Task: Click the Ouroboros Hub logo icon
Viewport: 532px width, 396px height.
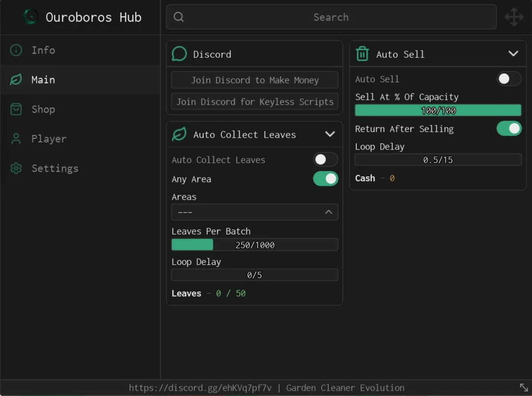Action: (31, 16)
